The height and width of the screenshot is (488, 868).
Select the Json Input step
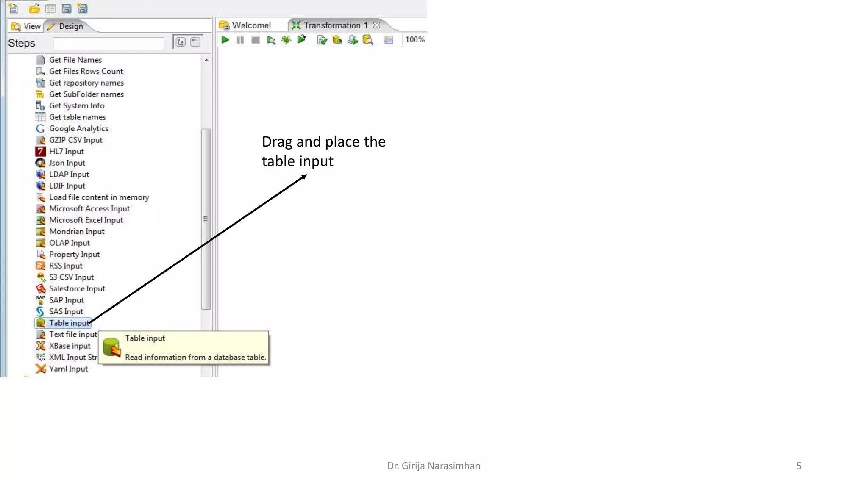point(67,163)
